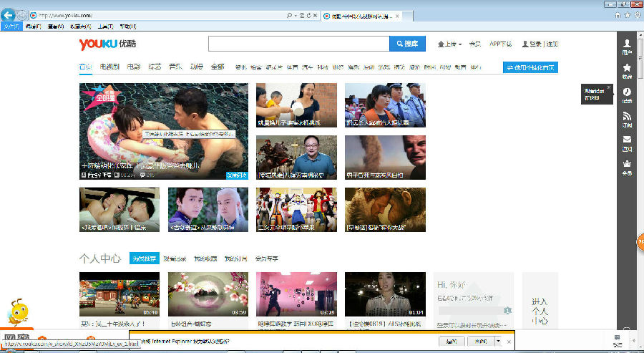644x353 pixels.
Task: Open the dropdown arrow beside the No button
Action: pyautogui.click(x=498, y=342)
